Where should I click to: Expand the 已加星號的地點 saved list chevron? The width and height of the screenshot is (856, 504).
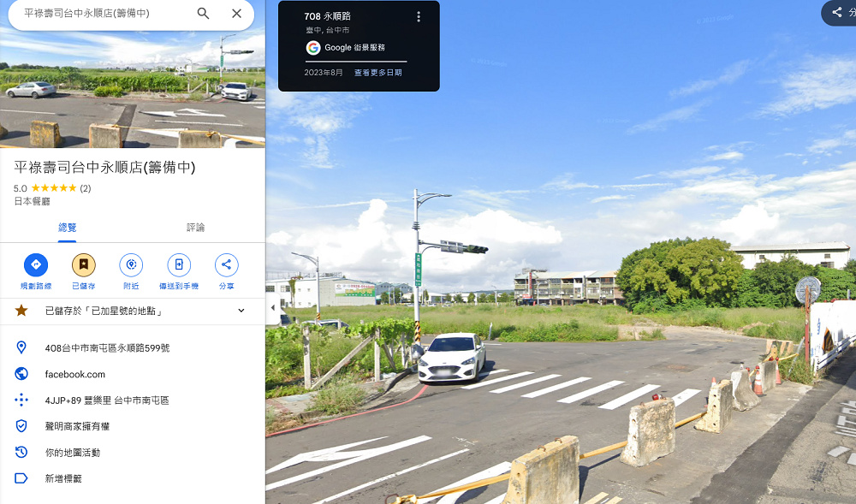(x=241, y=311)
